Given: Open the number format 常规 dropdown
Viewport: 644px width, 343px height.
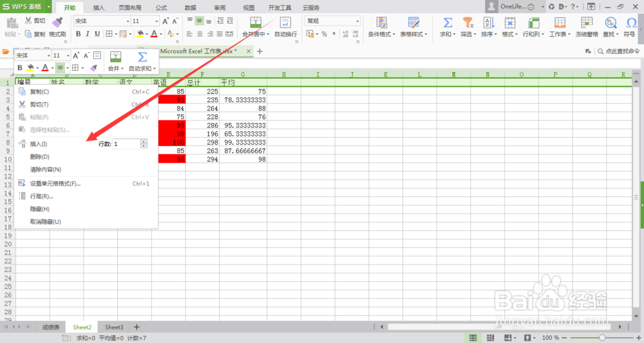Looking at the screenshot, I should 357,21.
